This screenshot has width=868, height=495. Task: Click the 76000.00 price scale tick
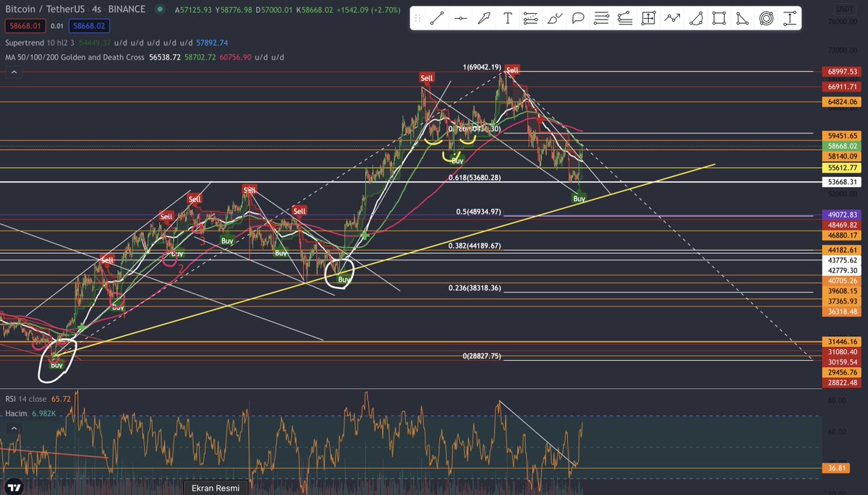[844, 22]
